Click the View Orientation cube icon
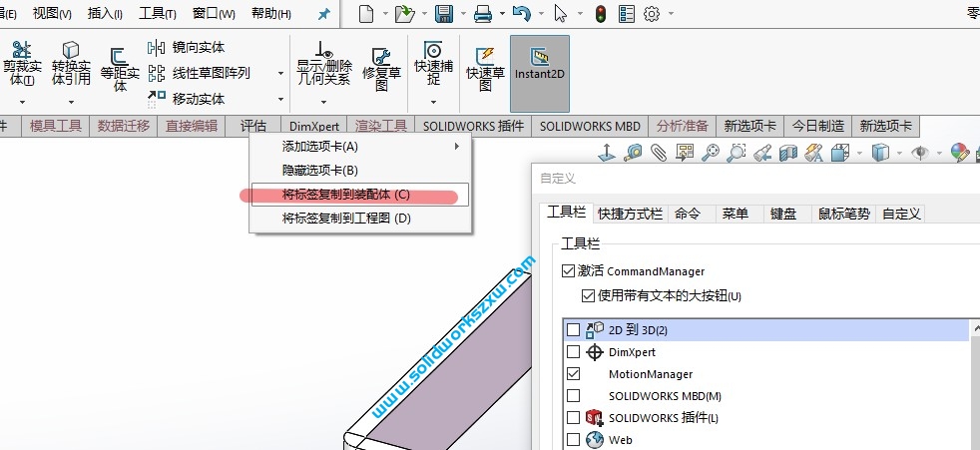980x450 pixels. click(840, 153)
